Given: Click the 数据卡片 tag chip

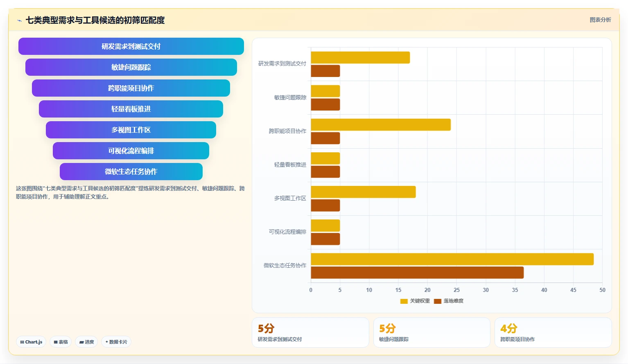Looking at the screenshot, I should (116, 342).
